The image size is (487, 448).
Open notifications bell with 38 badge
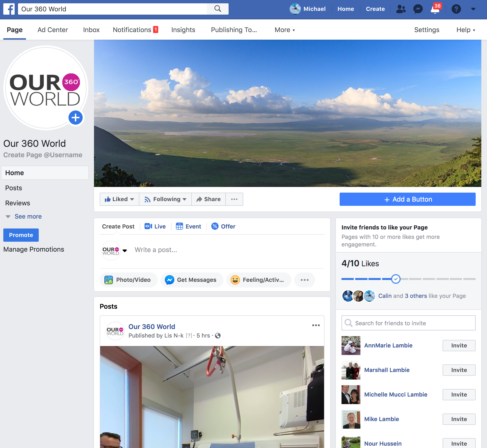coord(435,9)
